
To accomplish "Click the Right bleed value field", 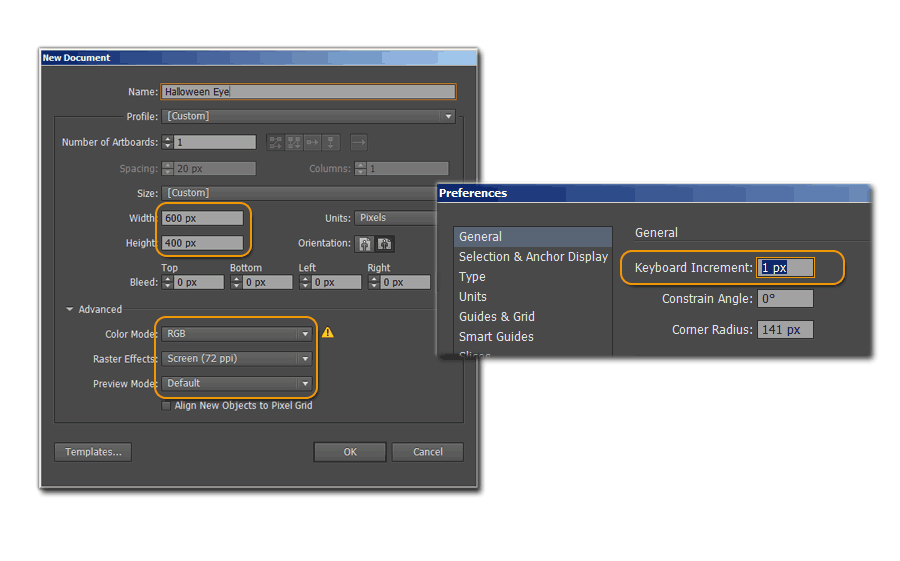I will (405, 283).
